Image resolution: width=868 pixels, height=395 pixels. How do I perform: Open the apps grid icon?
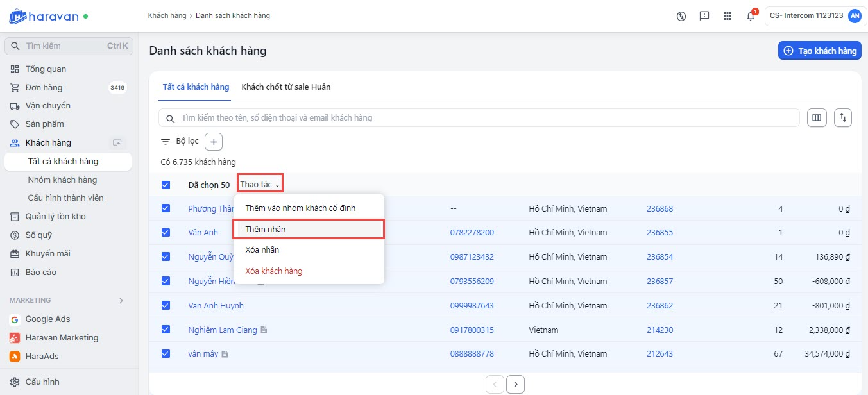click(x=728, y=16)
